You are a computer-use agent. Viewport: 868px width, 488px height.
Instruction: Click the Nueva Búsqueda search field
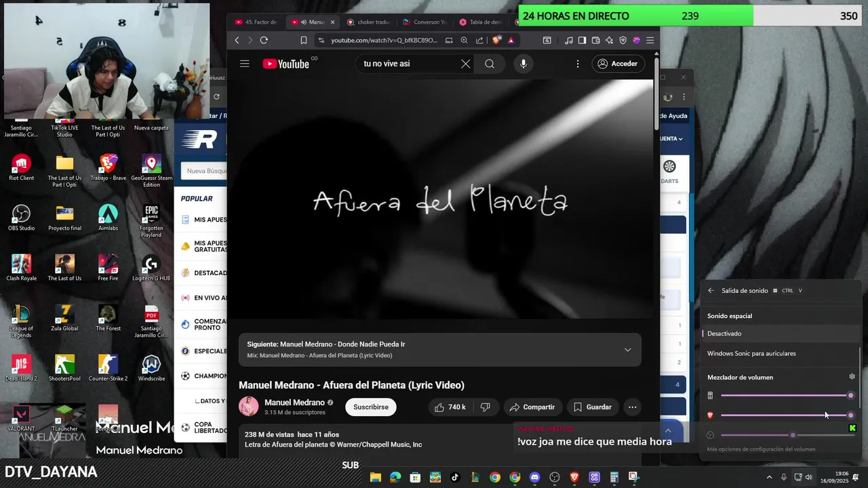pyautogui.click(x=204, y=171)
